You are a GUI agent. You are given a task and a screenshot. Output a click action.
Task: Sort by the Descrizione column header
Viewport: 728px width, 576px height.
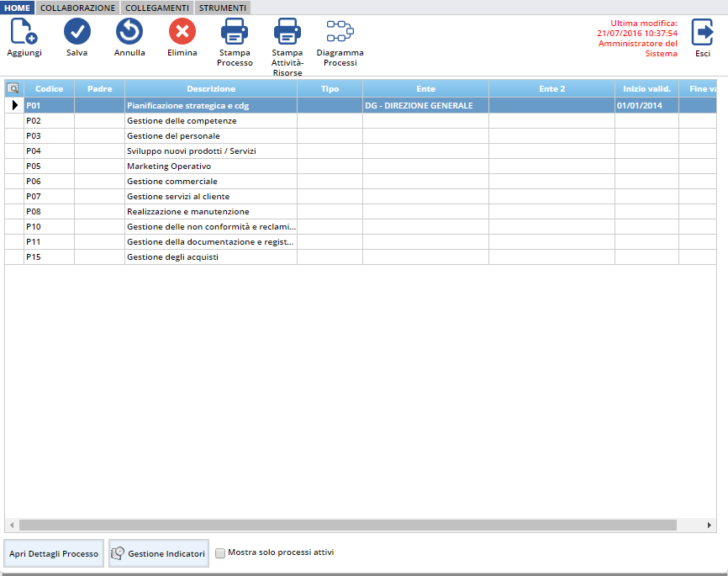tap(211, 88)
